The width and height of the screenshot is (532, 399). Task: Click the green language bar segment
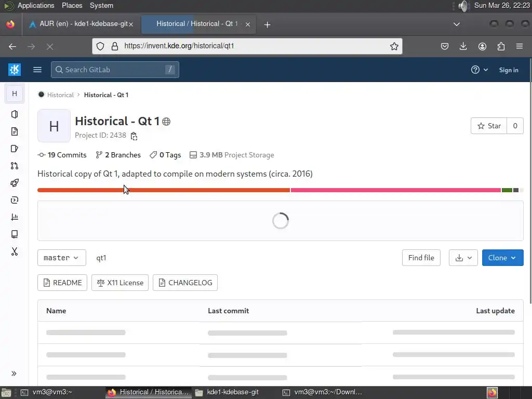(507, 190)
